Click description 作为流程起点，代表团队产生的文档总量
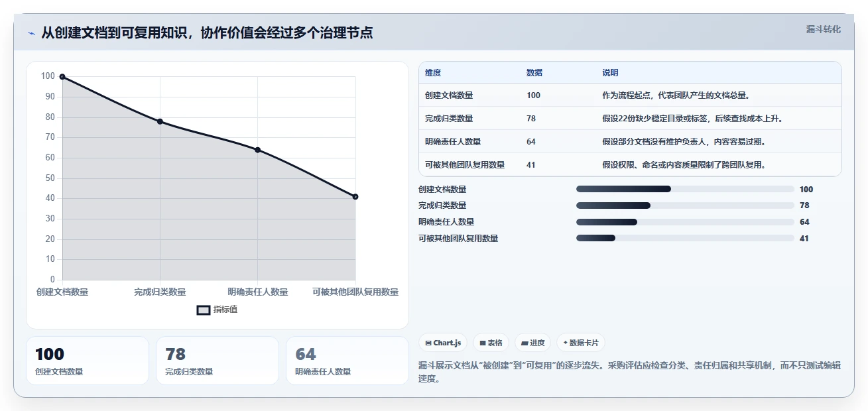The width and height of the screenshot is (868, 411). tap(676, 95)
